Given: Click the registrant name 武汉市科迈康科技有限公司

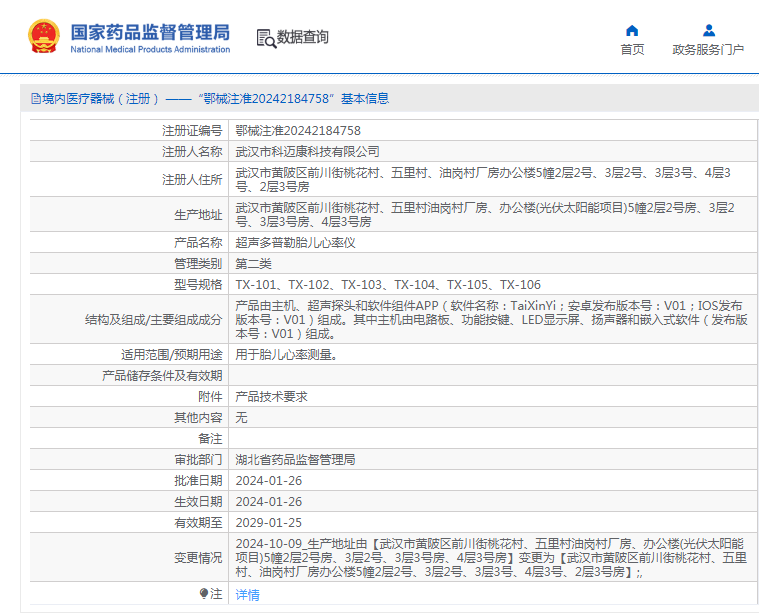Looking at the screenshot, I should tap(307, 152).
